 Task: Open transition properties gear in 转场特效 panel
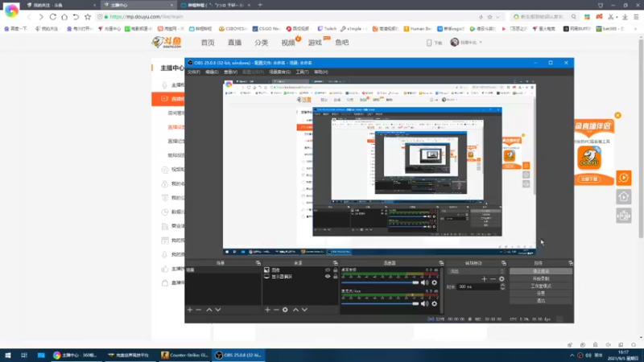tap(502, 279)
